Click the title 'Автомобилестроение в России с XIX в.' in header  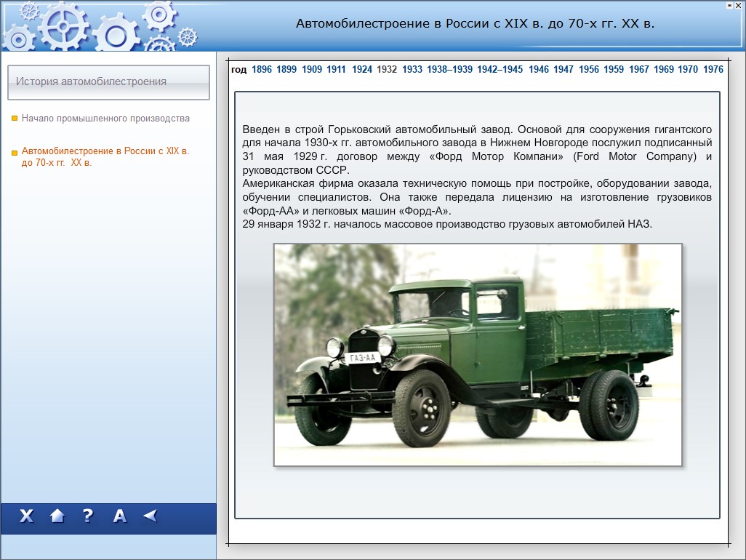click(475, 24)
